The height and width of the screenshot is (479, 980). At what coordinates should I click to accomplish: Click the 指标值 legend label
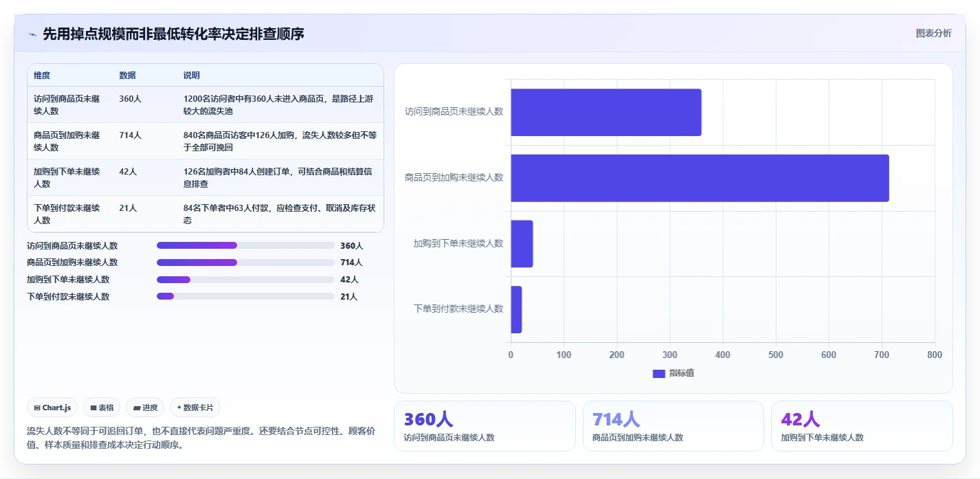[682, 373]
